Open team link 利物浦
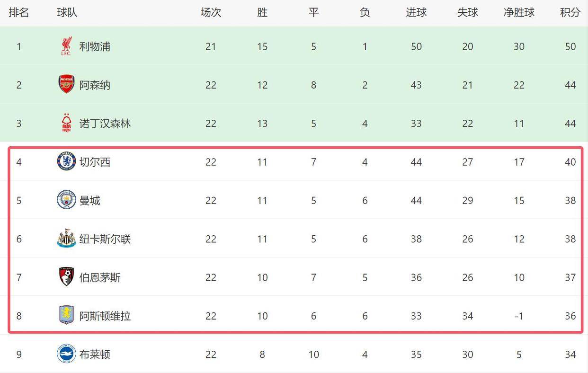The width and height of the screenshot is (588, 373). point(95,46)
